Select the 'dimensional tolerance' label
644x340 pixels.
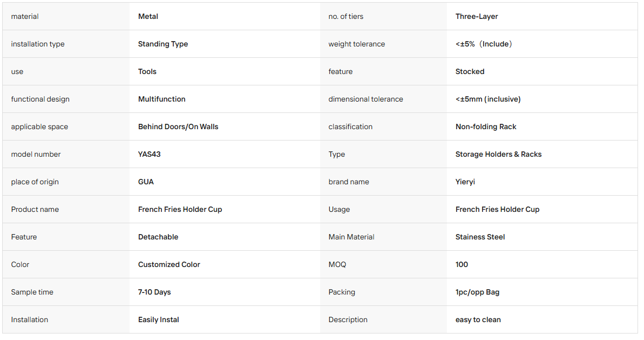tap(365, 99)
